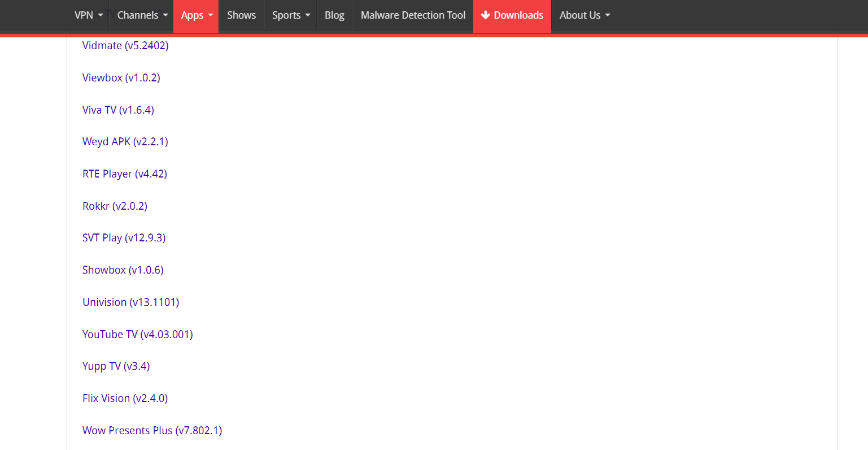Select the Yupp TV (v3.4) link
The image size is (868, 450).
116,366
